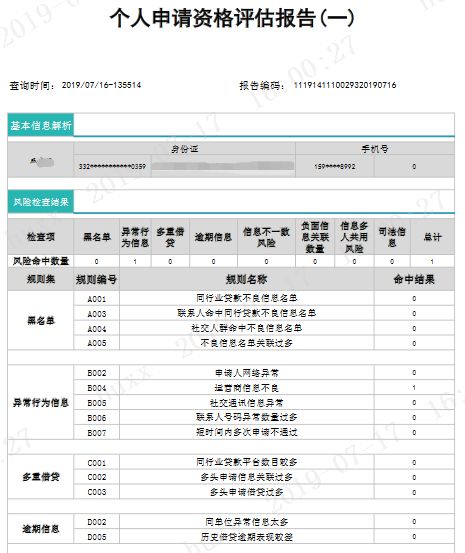Viewport: 465px width, 553px height.
Task: Click the 身份证 column header
Action: tap(184, 149)
